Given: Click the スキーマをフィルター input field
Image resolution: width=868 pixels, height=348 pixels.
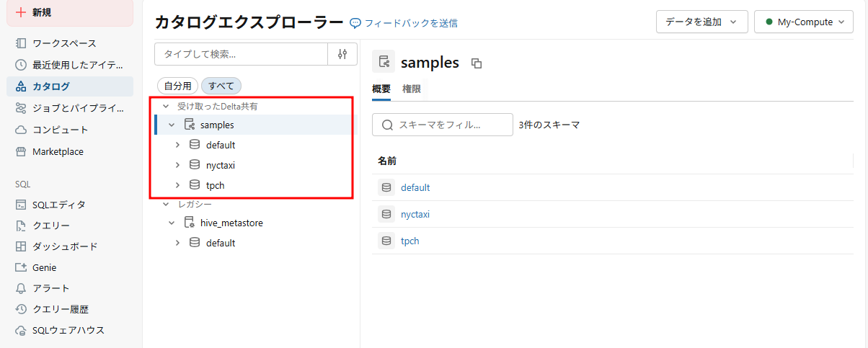Looking at the screenshot, I should (448, 125).
